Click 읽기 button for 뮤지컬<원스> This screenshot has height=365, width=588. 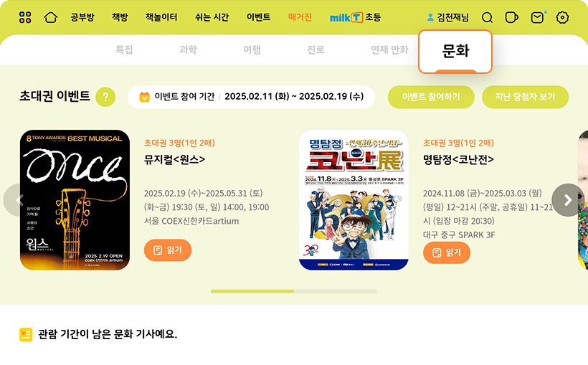click(168, 250)
